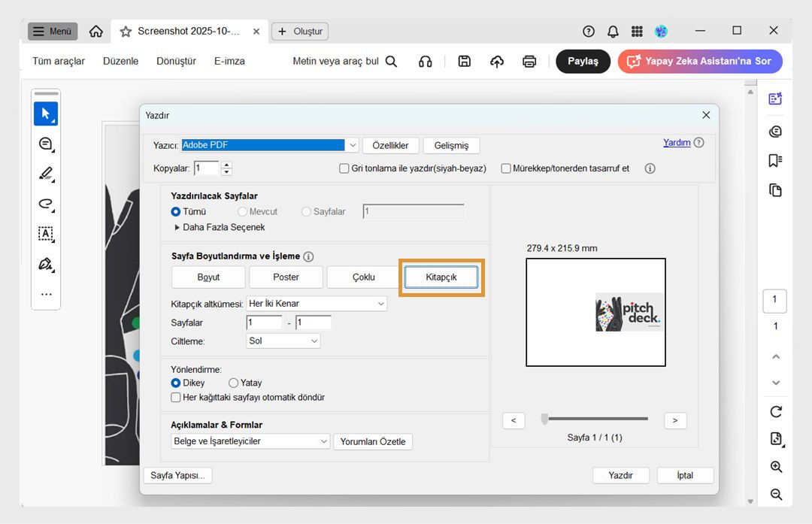Open the Ciltleme Sol dropdown
Viewport: 812px width, 524px height.
[x=283, y=341]
